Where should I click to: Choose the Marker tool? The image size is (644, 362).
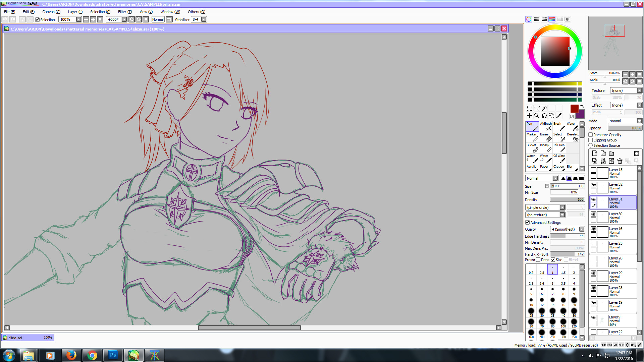point(532,137)
